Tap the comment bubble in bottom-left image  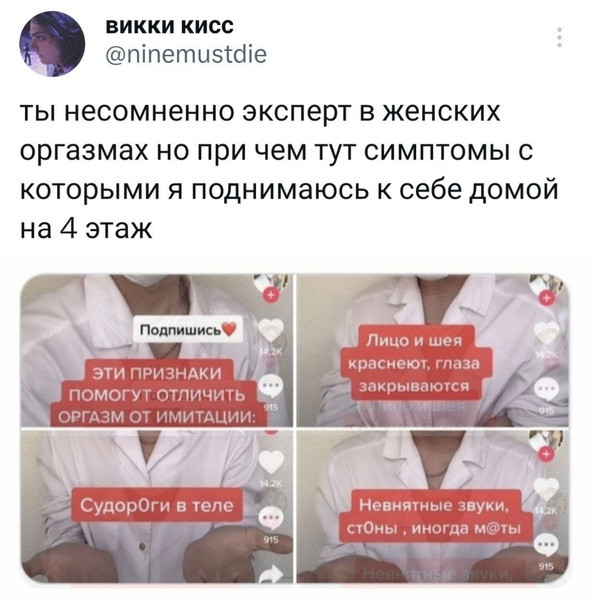[272, 516]
